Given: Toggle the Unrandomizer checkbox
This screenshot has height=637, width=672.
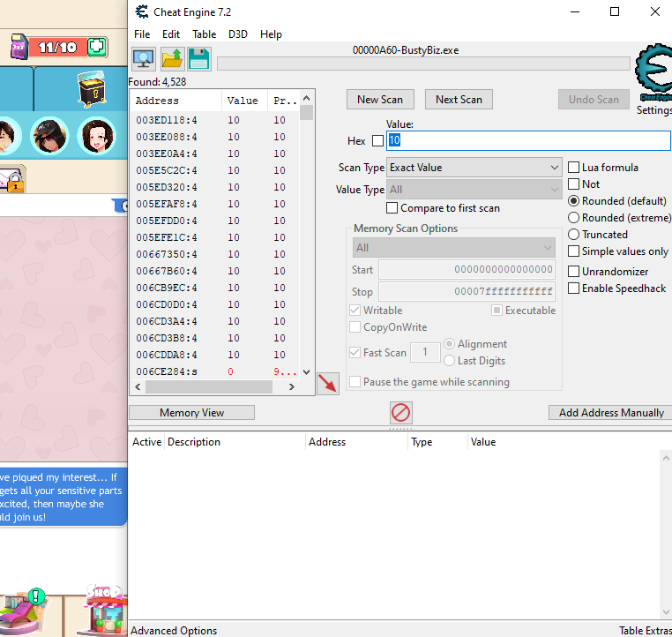Looking at the screenshot, I should tap(573, 272).
